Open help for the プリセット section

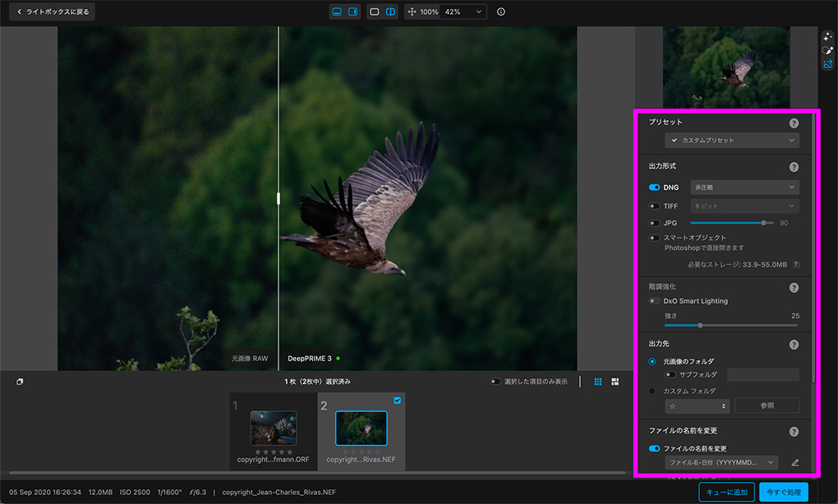coord(794,123)
